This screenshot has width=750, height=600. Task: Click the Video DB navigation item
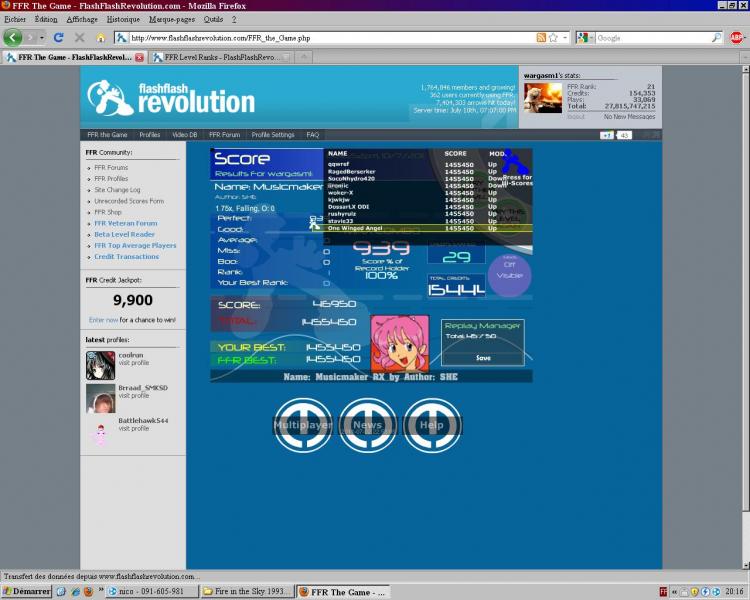[184, 134]
